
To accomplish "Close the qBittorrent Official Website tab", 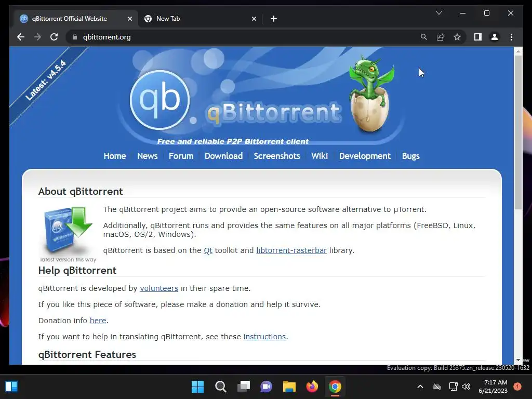I will 129,19.
